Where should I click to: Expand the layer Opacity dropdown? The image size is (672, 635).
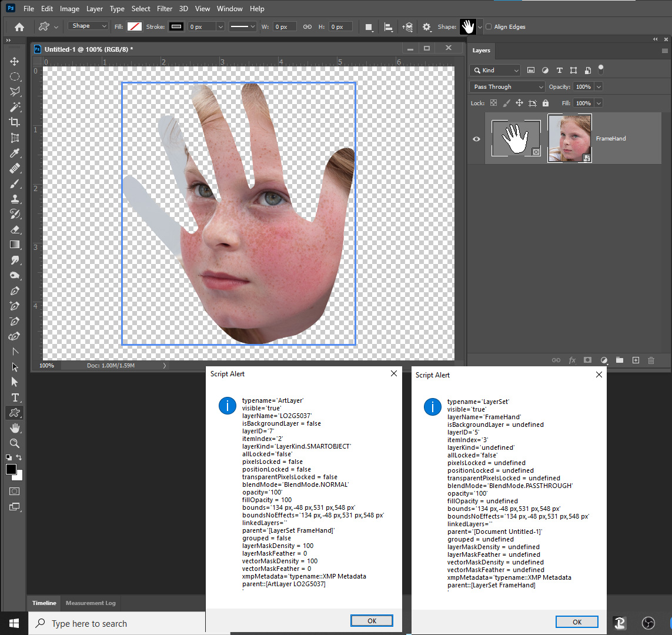pyautogui.click(x=598, y=86)
